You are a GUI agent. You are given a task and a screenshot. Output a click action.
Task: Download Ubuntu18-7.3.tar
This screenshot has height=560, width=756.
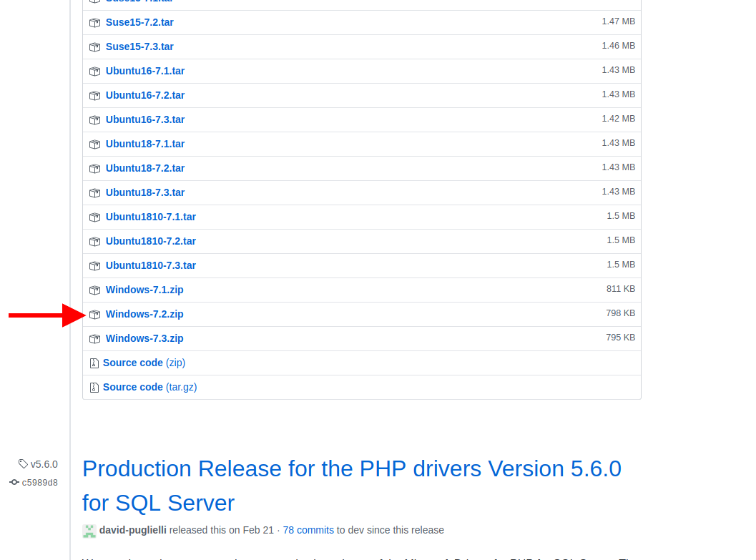(145, 193)
